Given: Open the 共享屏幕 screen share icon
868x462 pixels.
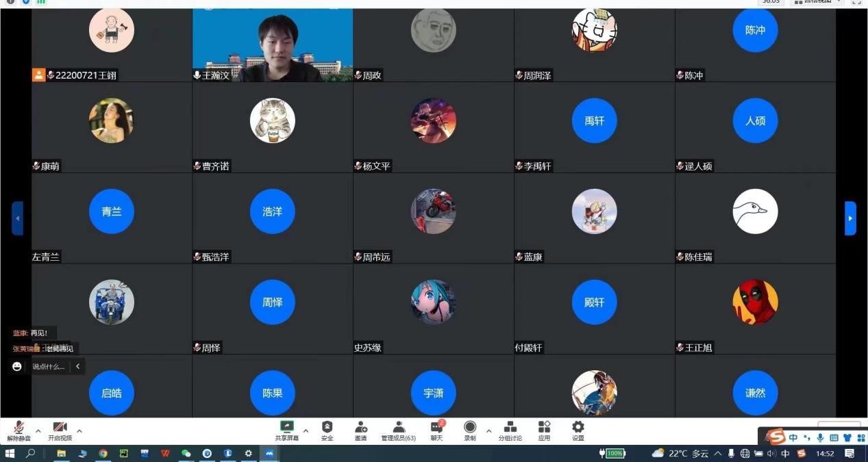Looking at the screenshot, I should point(287,430).
